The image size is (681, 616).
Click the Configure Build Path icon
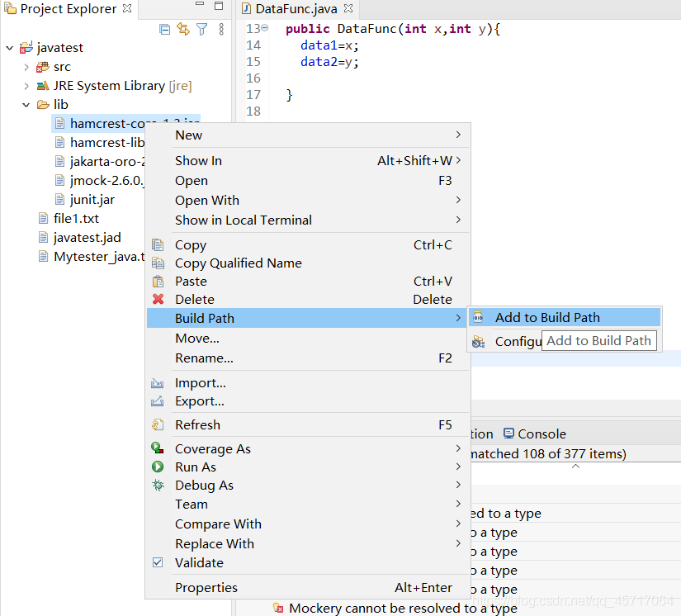click(x=478, y=342)
